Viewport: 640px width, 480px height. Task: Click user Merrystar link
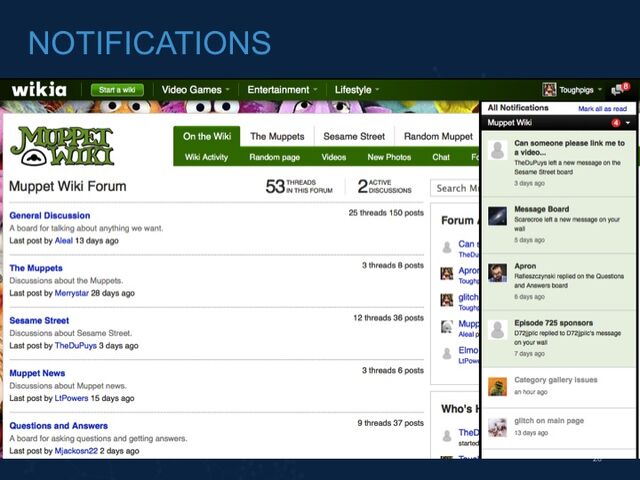[x=71, y=293]
